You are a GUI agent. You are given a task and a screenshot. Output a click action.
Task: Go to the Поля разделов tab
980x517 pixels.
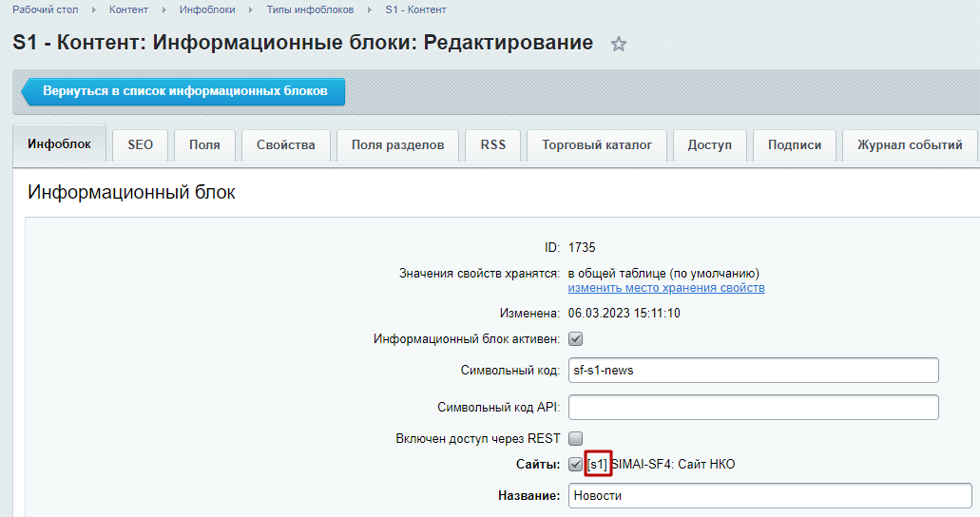click(x=397, y=144)
